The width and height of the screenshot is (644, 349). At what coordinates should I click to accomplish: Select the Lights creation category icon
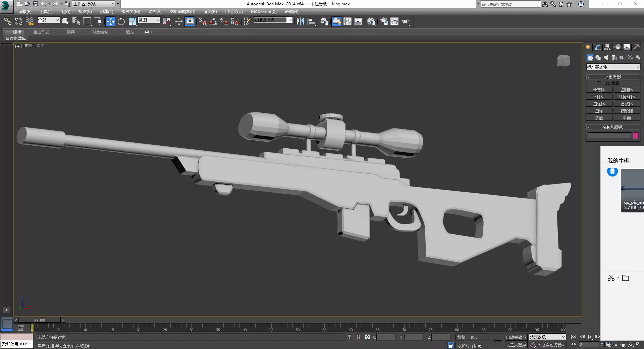click(x=606, y=58)
